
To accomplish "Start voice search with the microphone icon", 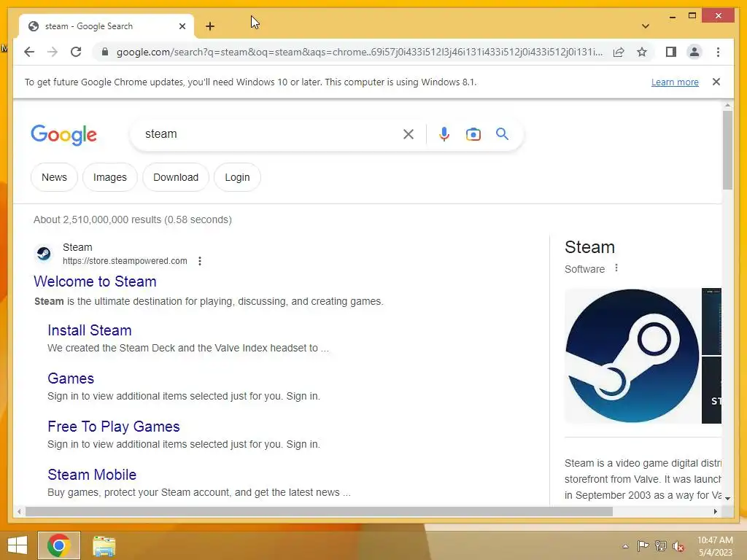I will (x=444, y=134).
